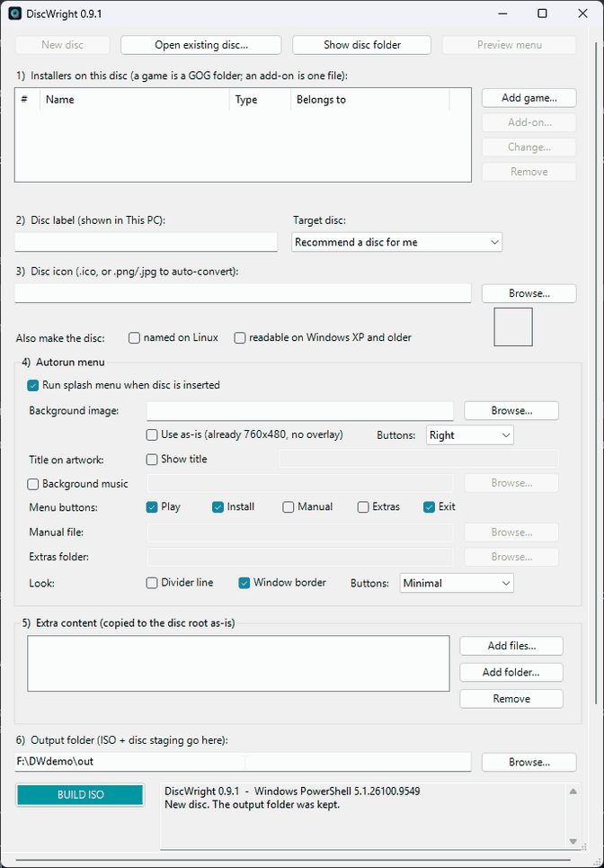The image size is (604, 868).
Task: Click the disabled Browse... for Manual file
Action: (511, 532)
